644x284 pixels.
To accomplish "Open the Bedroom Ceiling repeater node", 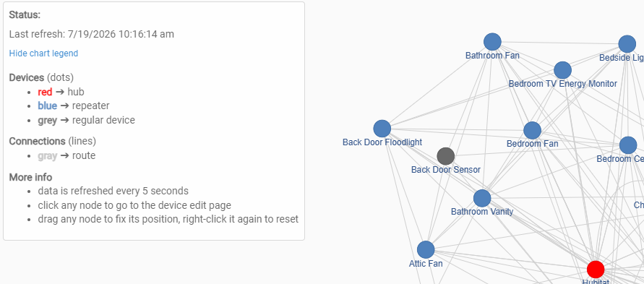I will (628, 145).
